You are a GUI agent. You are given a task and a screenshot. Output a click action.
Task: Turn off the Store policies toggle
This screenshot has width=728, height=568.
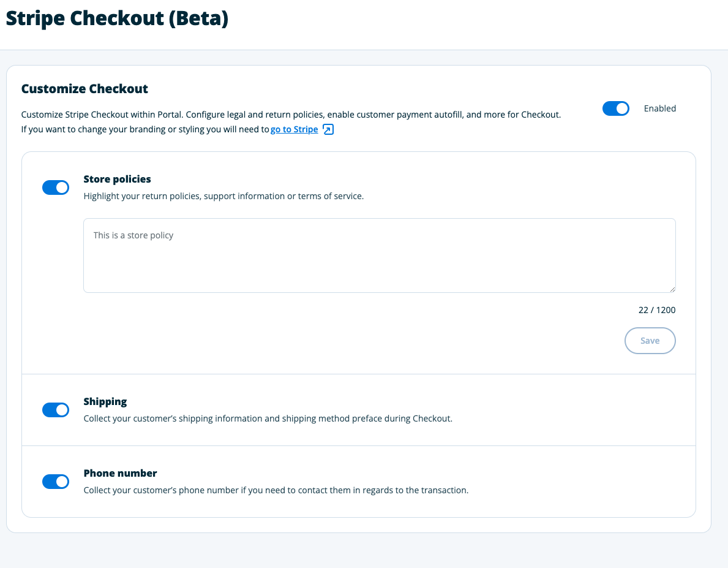pyautogui.click(x=56, y=187)
